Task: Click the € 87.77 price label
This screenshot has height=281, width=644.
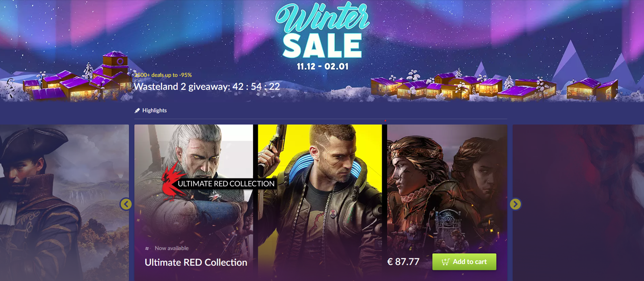Action: point(403,262)
